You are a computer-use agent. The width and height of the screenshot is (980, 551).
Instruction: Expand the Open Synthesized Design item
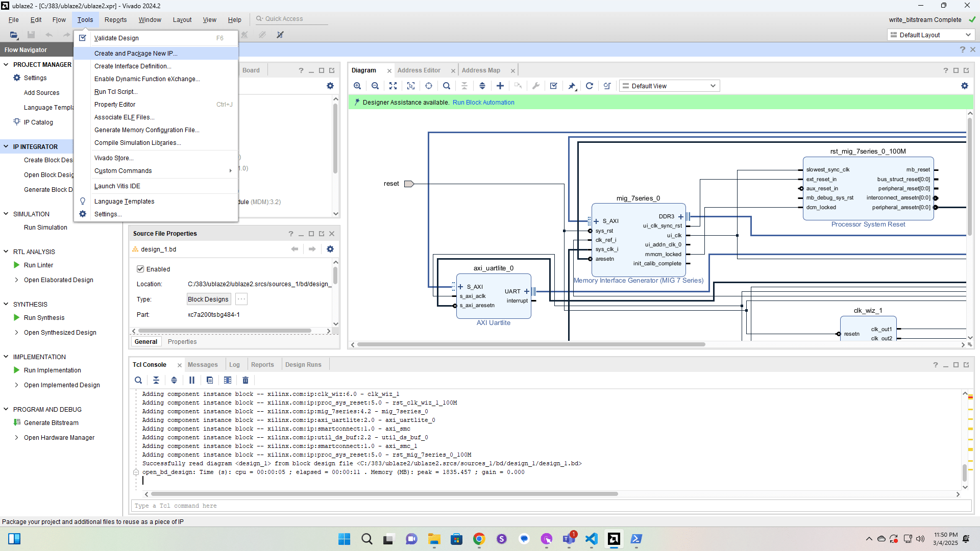[16, 332]
